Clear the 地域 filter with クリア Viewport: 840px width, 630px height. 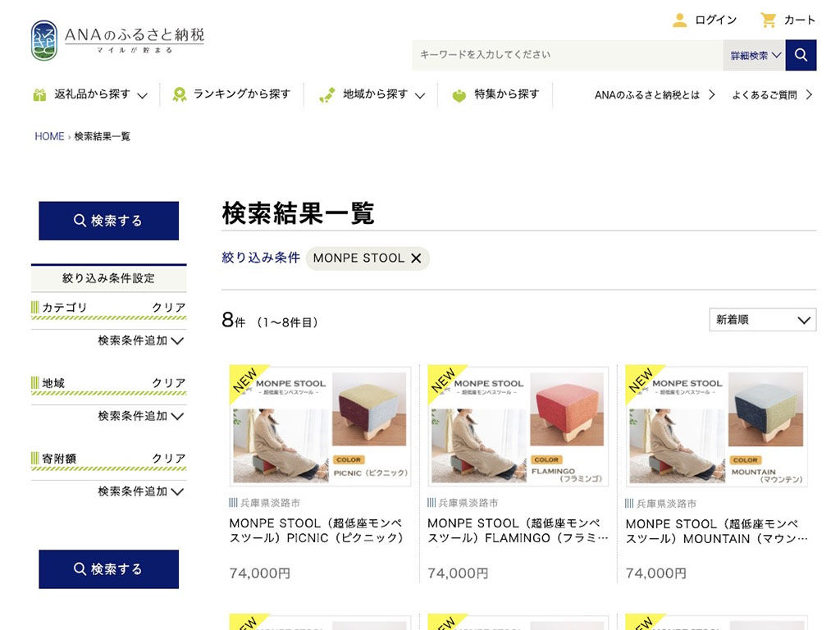tap(168, 383)
